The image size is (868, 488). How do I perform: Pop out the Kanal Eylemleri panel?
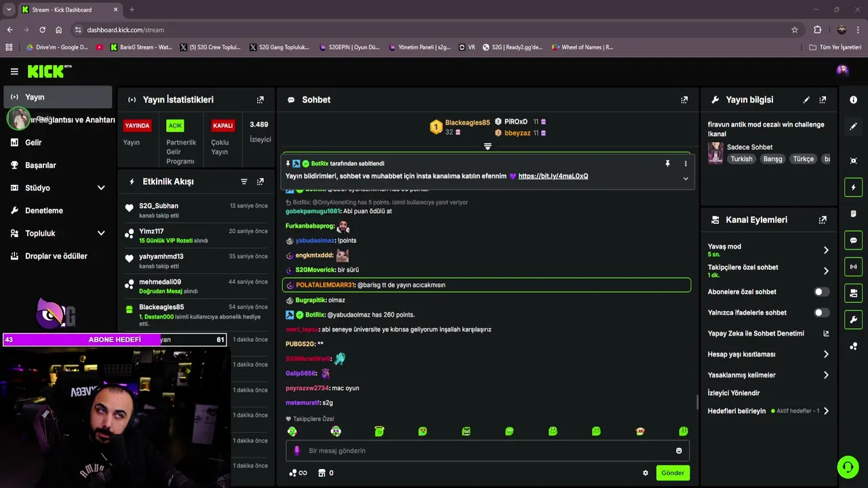[x=823, y=220]
